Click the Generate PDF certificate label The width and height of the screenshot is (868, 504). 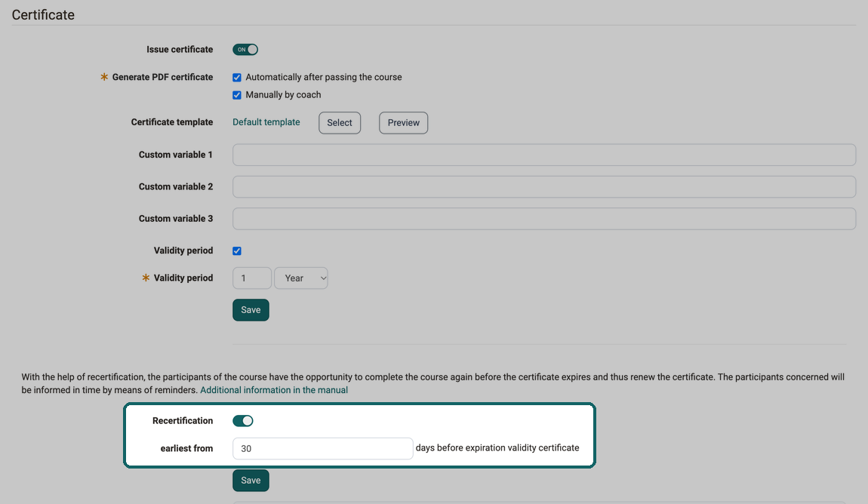(x=162, y=78)
